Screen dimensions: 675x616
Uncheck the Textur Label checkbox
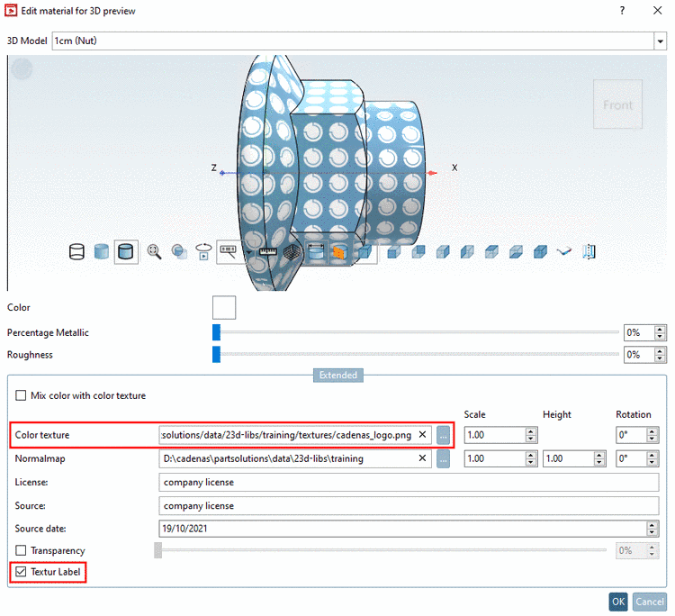(21, 572)
